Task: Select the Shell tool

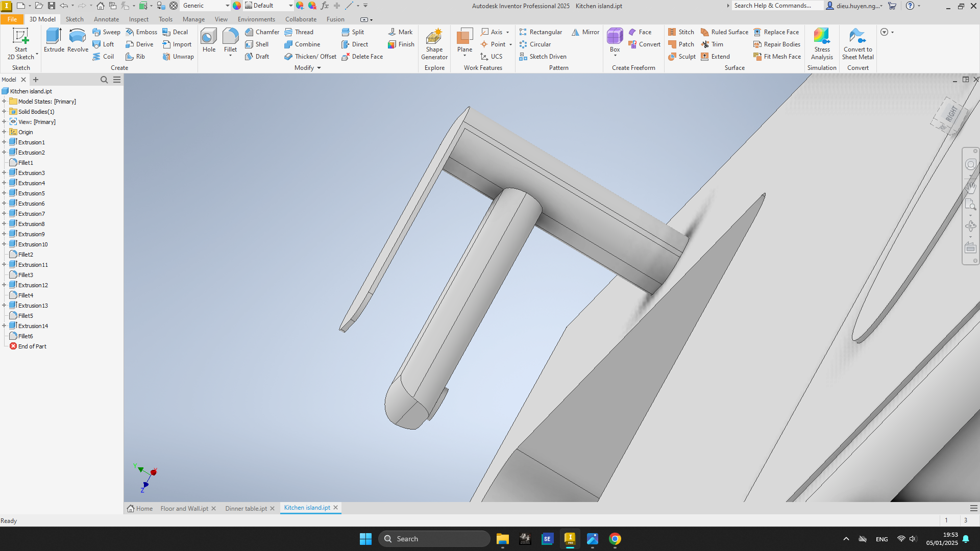Action: click(257, 44)
